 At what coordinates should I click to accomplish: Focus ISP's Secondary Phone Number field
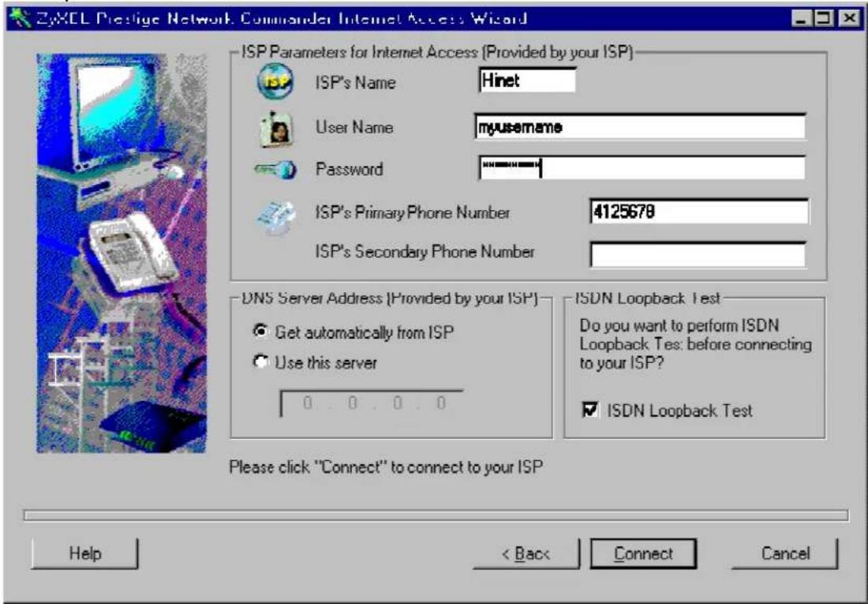698,254
